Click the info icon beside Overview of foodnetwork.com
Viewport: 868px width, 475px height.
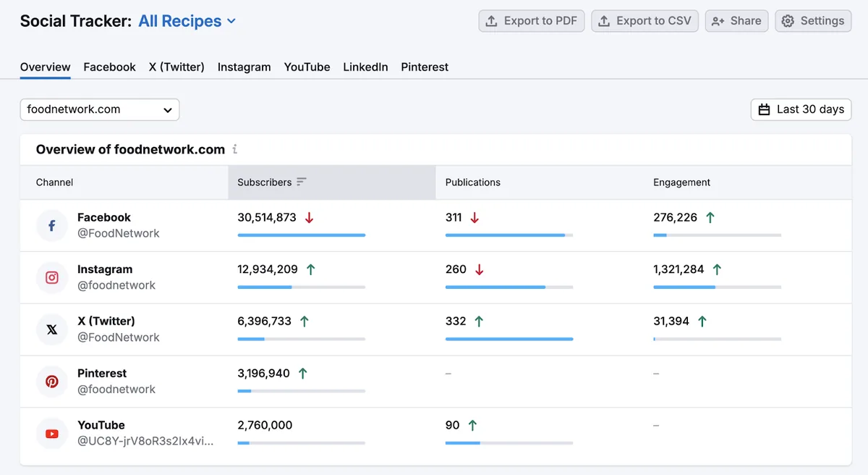click(234, 150)
